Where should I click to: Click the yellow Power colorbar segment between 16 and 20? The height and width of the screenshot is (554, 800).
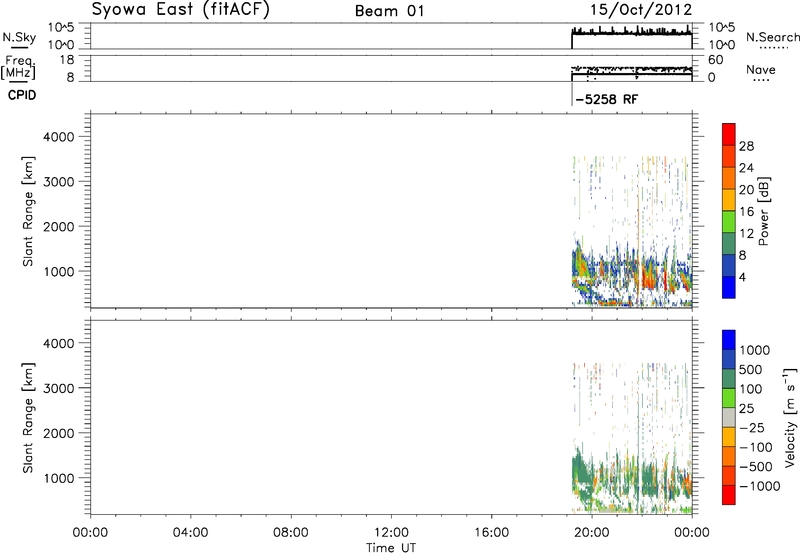pyautogui.click(x=729, y=200)
